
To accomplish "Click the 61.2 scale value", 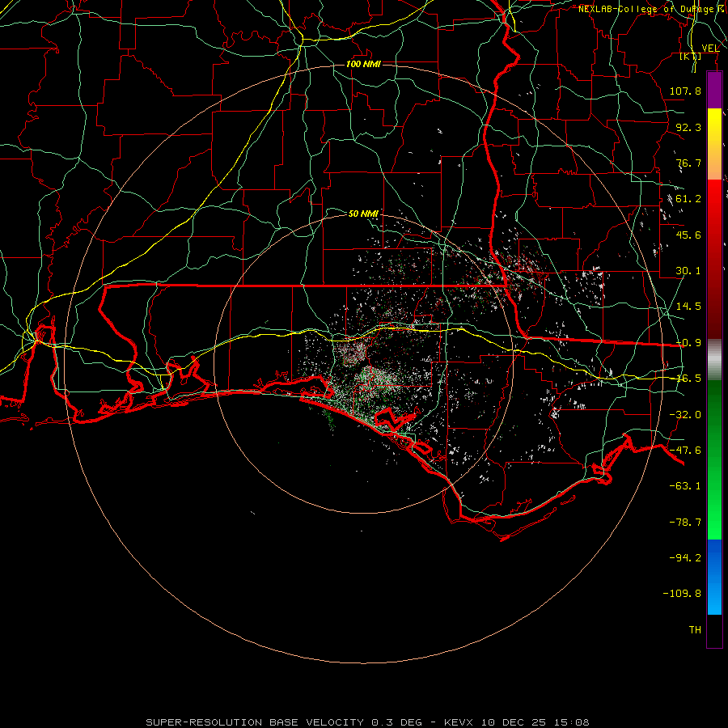I will coord(688,199).
